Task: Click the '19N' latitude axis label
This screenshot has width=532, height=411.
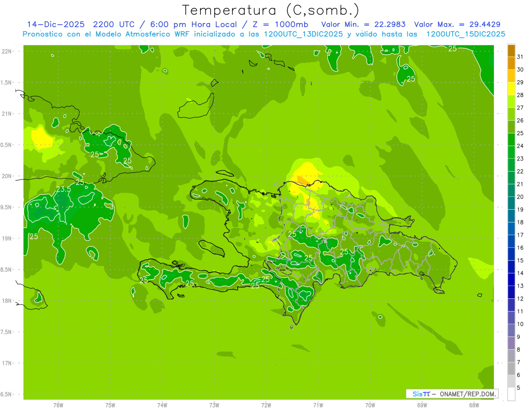Action: coord(6,238)
